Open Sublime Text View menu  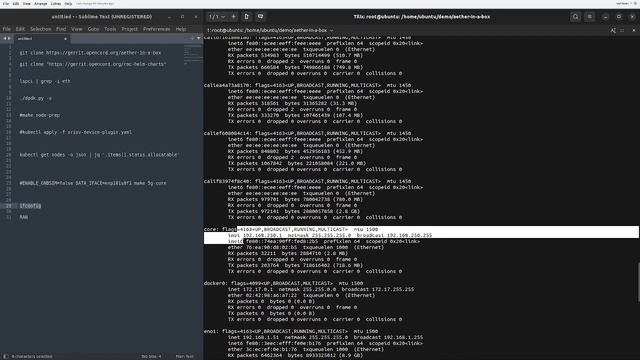click(77, 29)
